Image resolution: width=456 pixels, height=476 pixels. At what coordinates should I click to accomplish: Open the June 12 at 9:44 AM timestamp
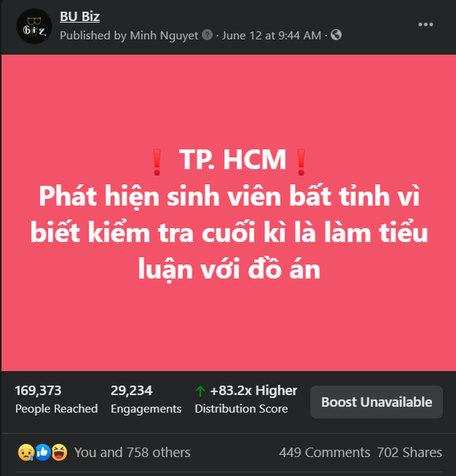(272, 36)
